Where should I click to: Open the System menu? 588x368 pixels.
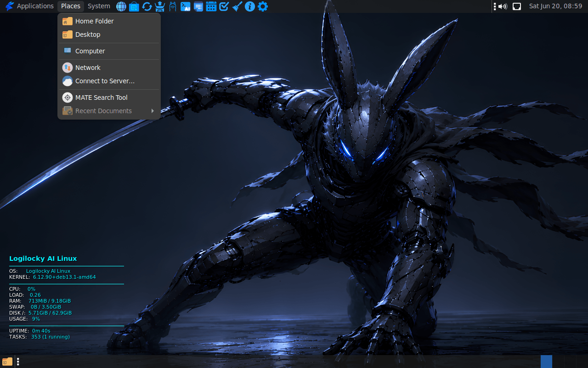pos(99,6)
